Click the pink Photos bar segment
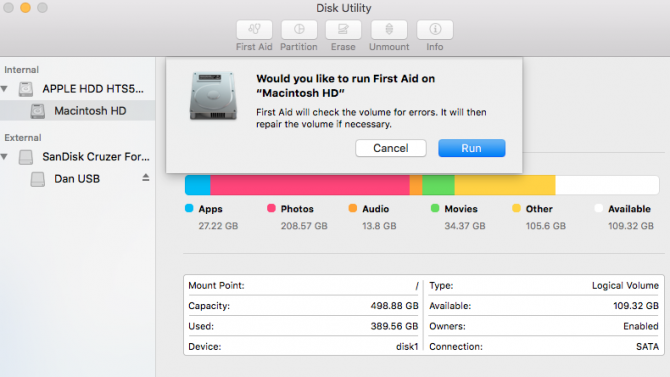The image size is (670, 377). tap(310, 185)
